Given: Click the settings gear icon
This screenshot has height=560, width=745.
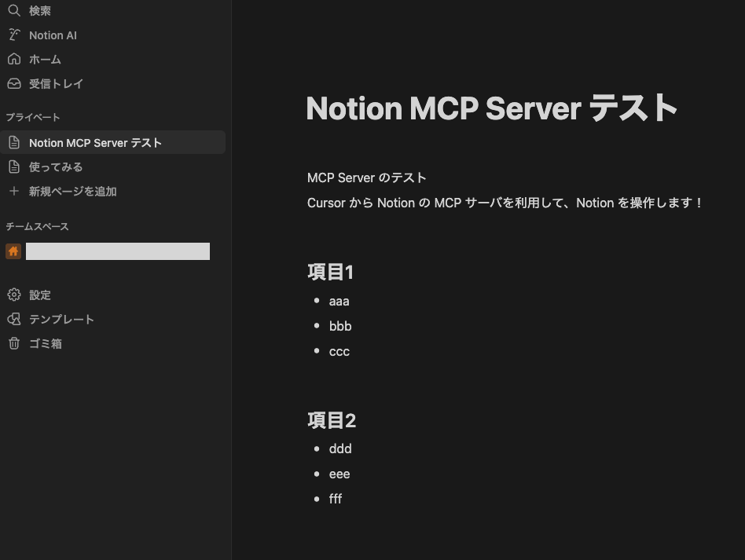Looking at the screenshot, I should coord(14,295).
